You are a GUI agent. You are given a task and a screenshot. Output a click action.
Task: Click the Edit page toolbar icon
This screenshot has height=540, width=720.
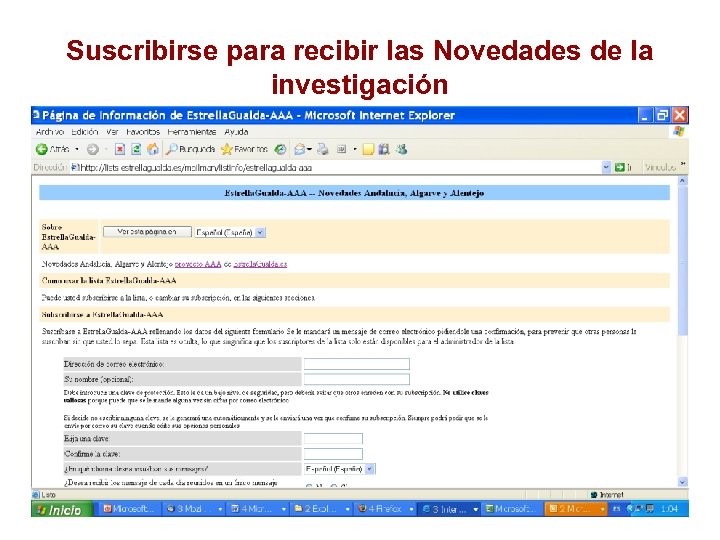coord(342,149)
